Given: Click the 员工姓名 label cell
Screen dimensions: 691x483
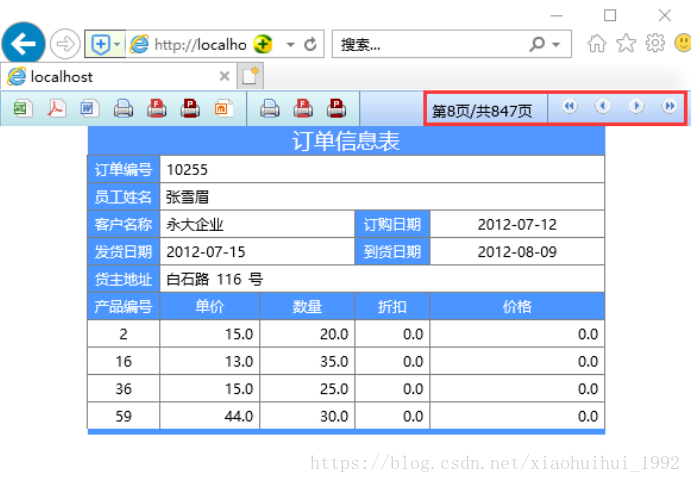Looking at the screenshot, I should coord(123,197).
